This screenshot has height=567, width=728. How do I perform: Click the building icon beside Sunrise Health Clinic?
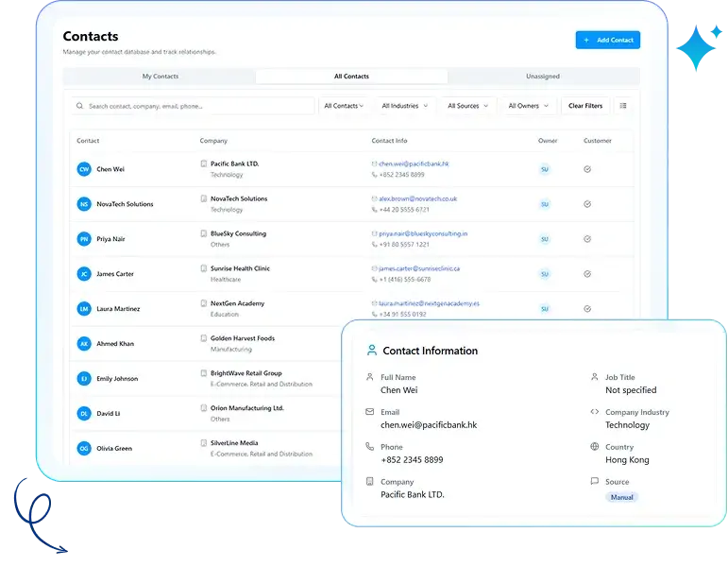pyautogui.click(x=203, y=268)
